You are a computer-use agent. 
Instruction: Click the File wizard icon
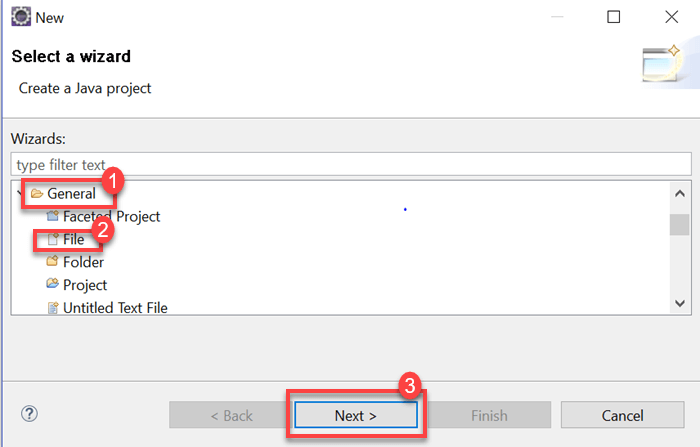click(x=53, y=239)
